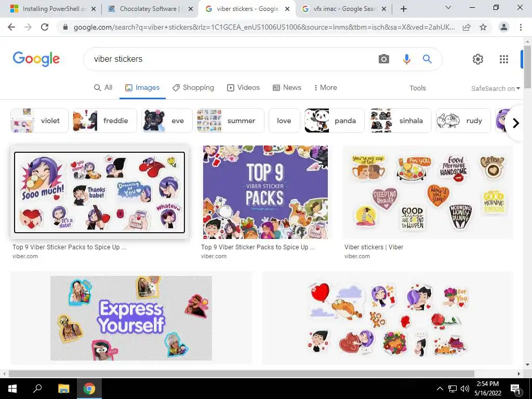The image size is (532, 399).
Task: Search by image using camera icon
Action: [384, 59]
